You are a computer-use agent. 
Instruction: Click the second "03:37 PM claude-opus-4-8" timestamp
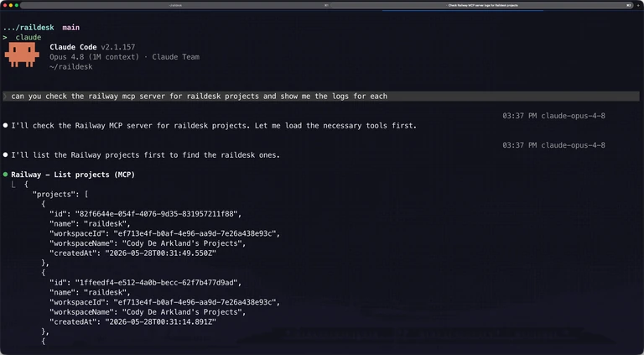[x=553, y=145]
